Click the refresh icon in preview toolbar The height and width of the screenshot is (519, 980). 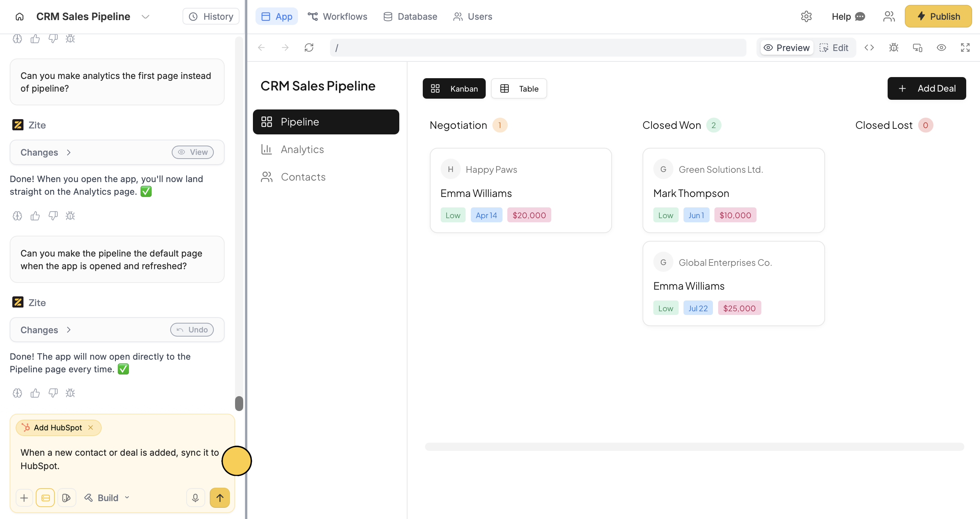click(309, 48)
